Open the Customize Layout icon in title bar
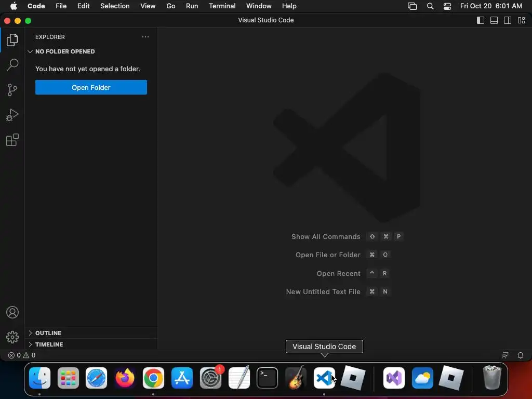 pos(522,20)
